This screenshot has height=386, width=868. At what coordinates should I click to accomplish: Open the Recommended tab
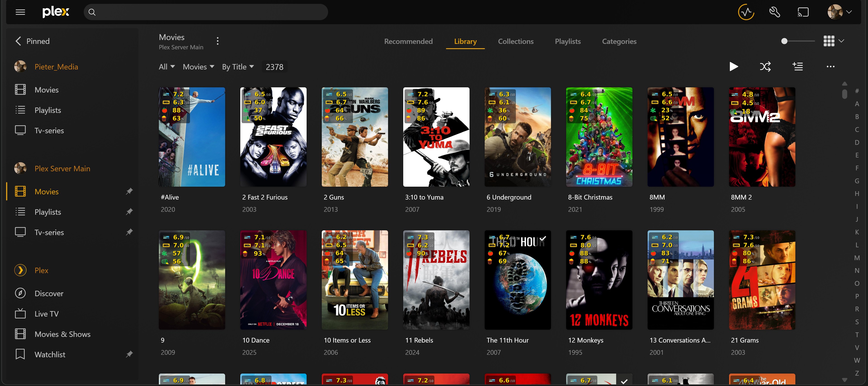[x=408, y=41]
